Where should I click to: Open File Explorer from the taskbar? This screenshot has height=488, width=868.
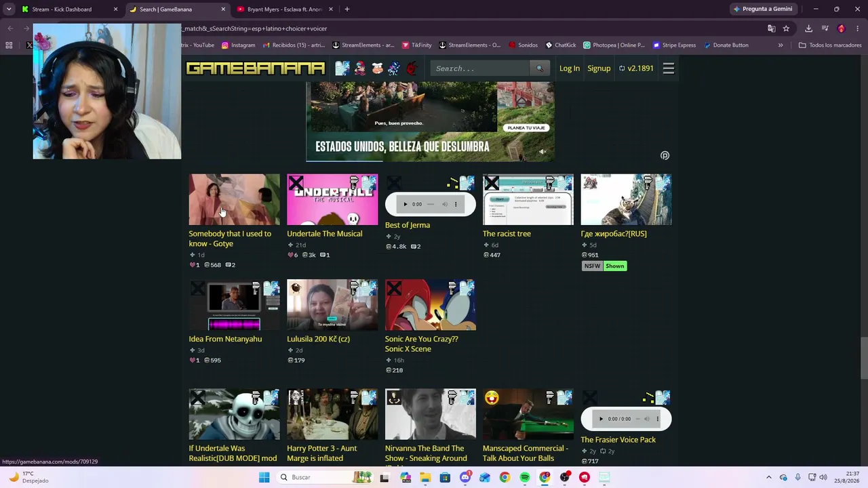click(425, 477)
